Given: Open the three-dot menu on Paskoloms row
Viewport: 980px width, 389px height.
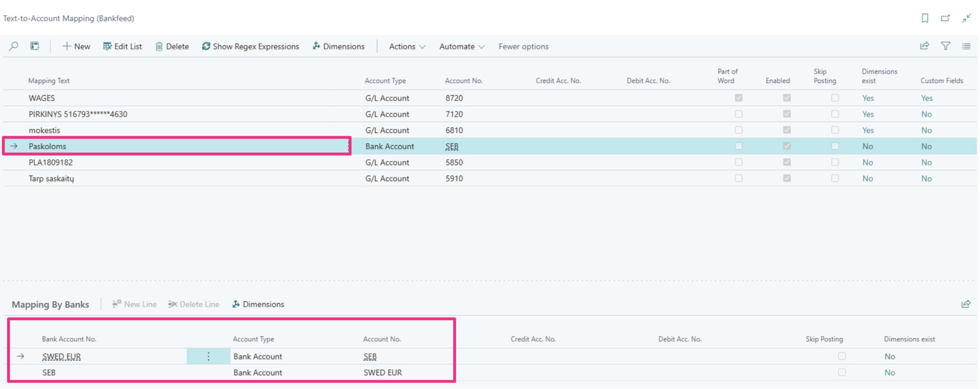Looking at the screenshot, I should click(348, 146).
